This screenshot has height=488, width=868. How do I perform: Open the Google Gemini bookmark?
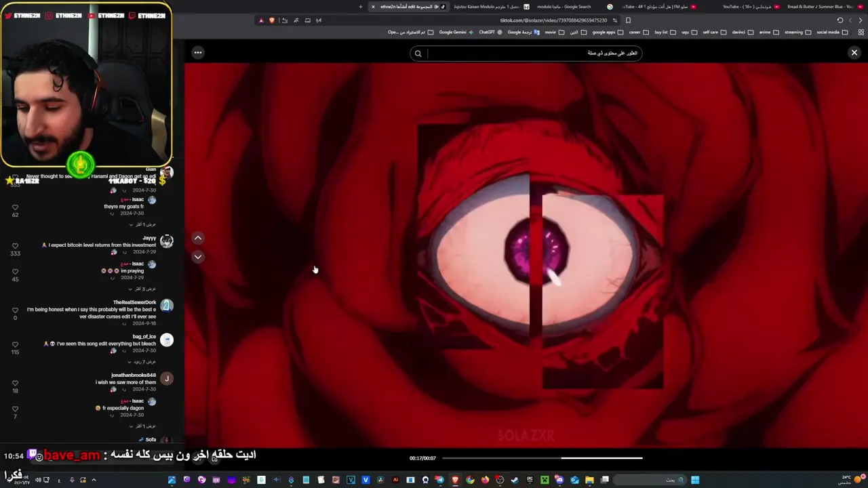pyautogui.click(x=456, y=32)
